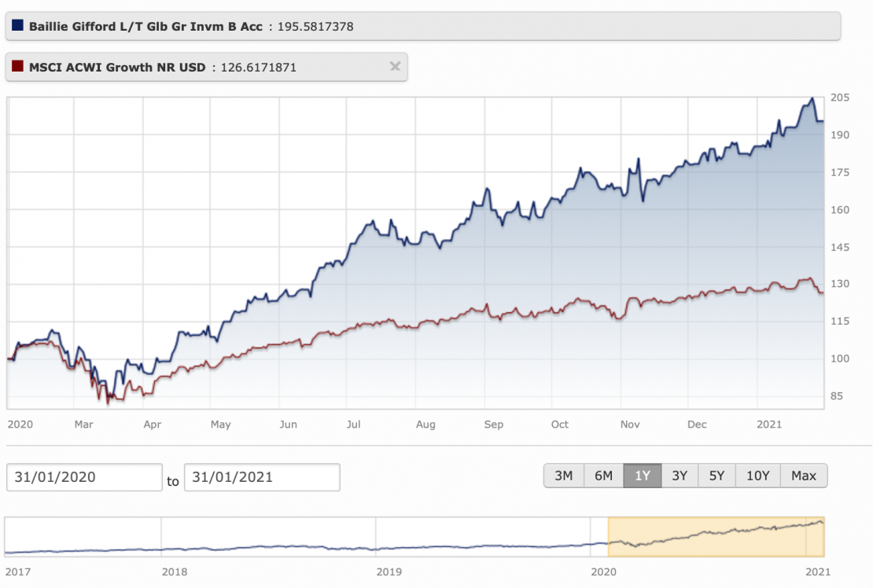Remove the MSCI ACWI Growth comparison series

(395, 67)
